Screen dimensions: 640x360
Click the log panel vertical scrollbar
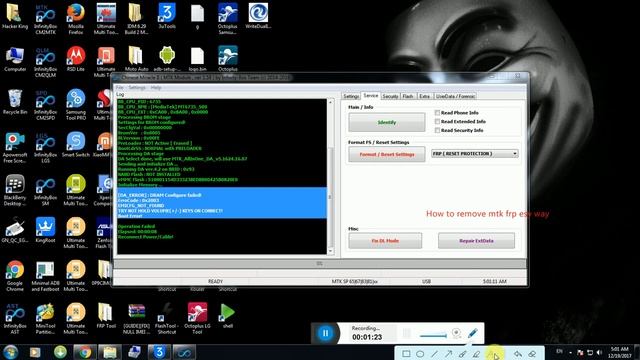330,177
